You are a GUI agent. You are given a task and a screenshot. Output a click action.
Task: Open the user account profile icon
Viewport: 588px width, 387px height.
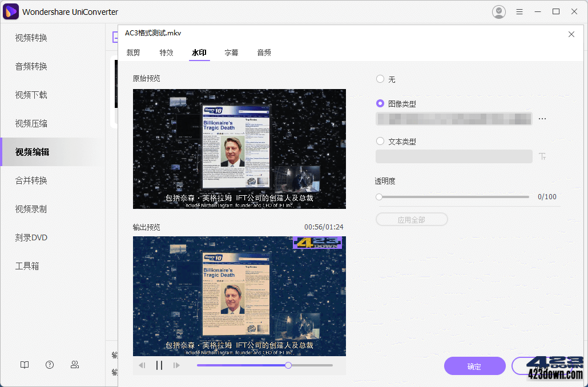498,11
